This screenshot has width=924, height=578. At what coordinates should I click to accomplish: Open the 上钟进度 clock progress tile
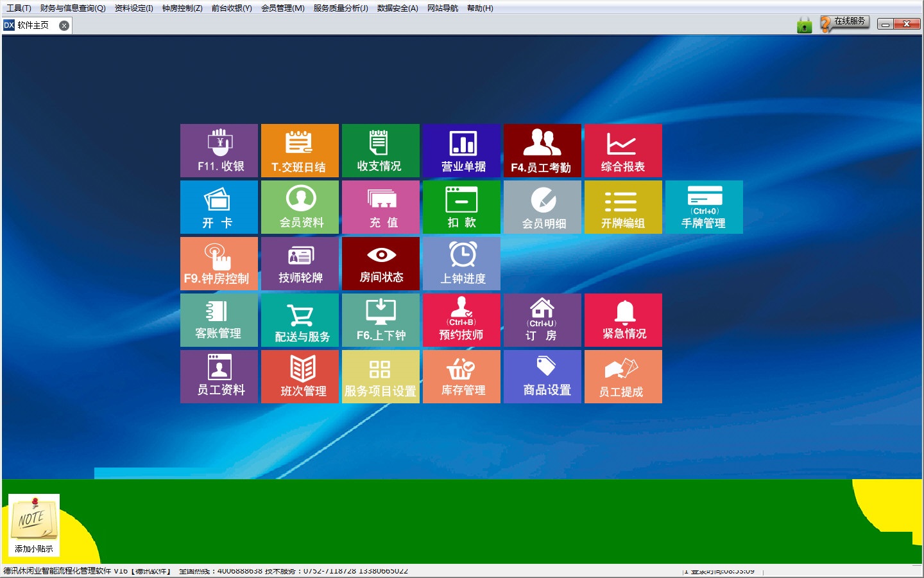461,263
